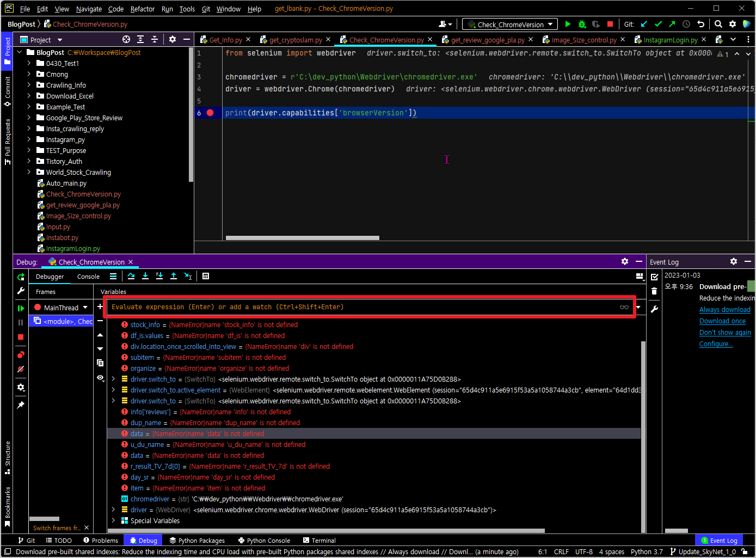Push commits with the green Git arrow
Screen dimensions: 756x558
672,24
